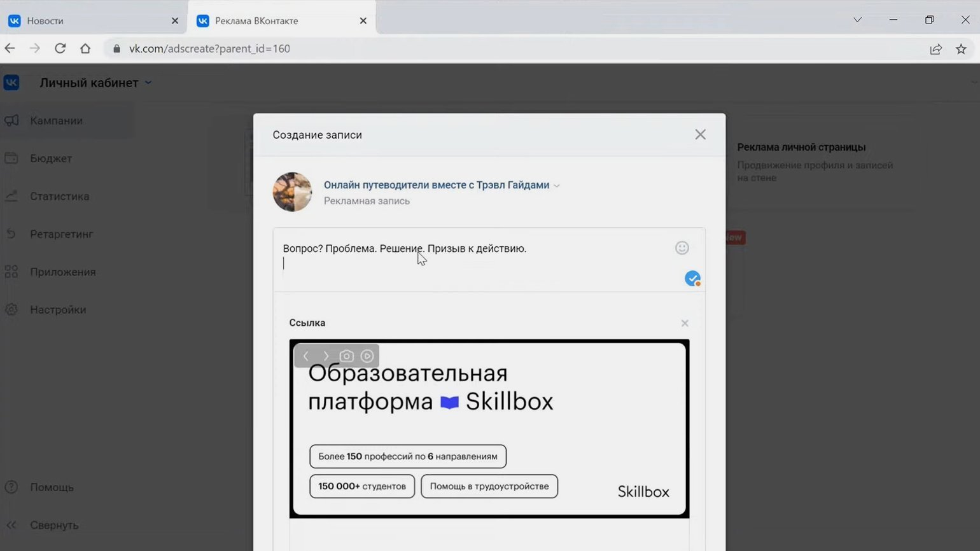Image resolution: width=980 pixels, height=551 pixels.
Task: Click the Skillbox link preview image
Action: coord(489,439)
